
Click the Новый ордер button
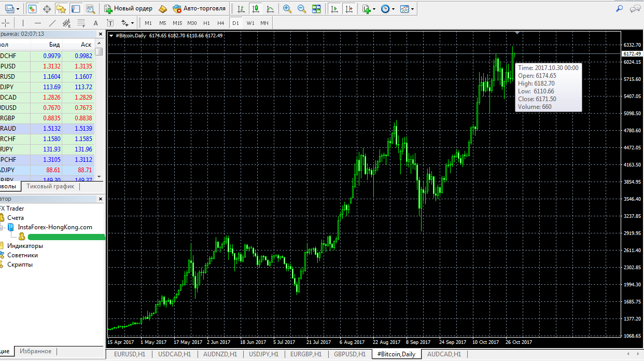(x=129, y=9)
